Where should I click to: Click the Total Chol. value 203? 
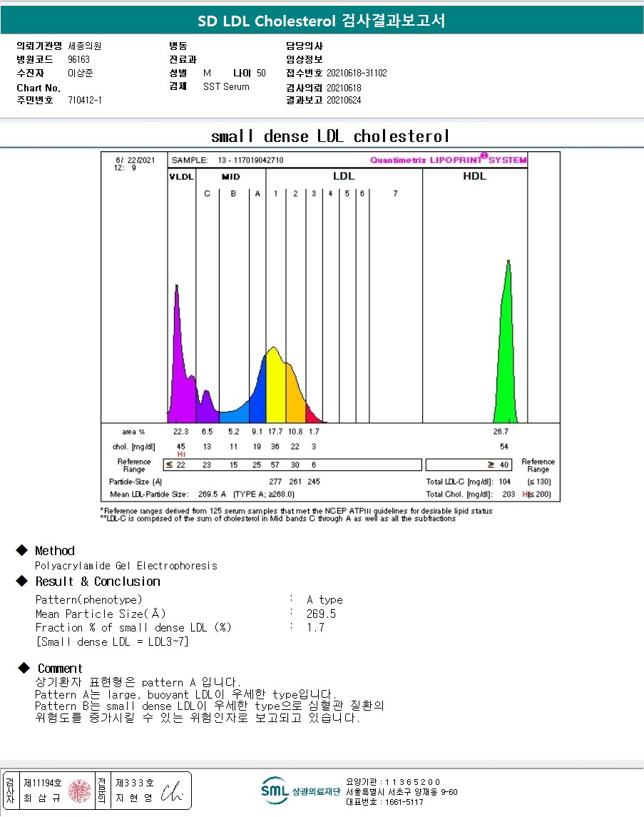click(508, 494)
